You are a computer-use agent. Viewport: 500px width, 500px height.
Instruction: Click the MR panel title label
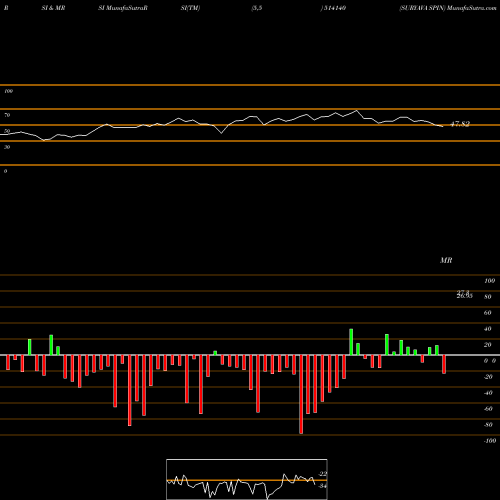(446, 260)
